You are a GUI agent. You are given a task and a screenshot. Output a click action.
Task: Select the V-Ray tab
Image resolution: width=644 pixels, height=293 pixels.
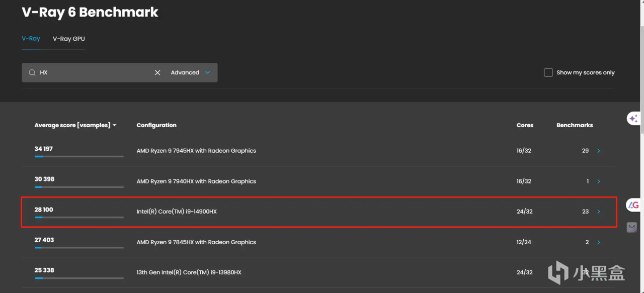[x=31, y=39]
